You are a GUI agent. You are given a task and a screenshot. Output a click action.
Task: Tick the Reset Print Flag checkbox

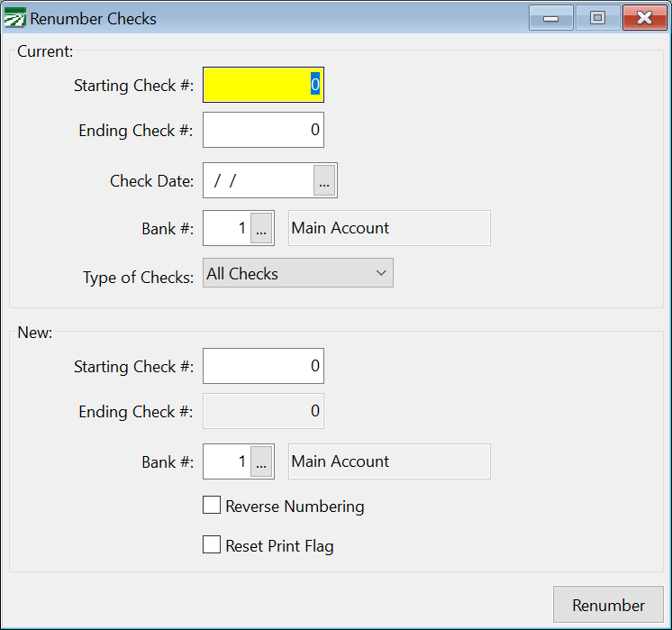click(x=212, y=545)
